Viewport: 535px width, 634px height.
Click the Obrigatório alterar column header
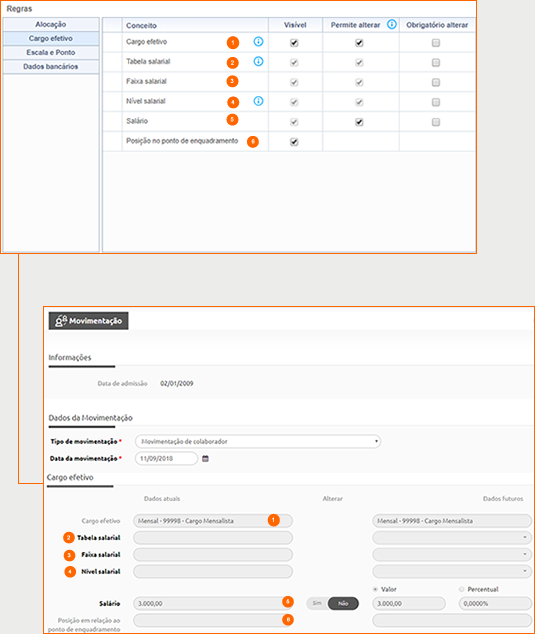pyautogui.click(x=437, y=25)
